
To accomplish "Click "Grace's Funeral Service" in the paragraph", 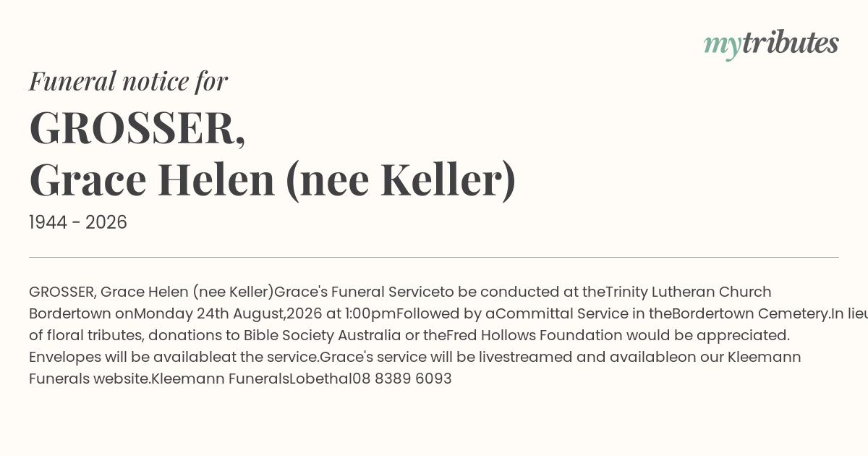I will click(x=357, y=292).
